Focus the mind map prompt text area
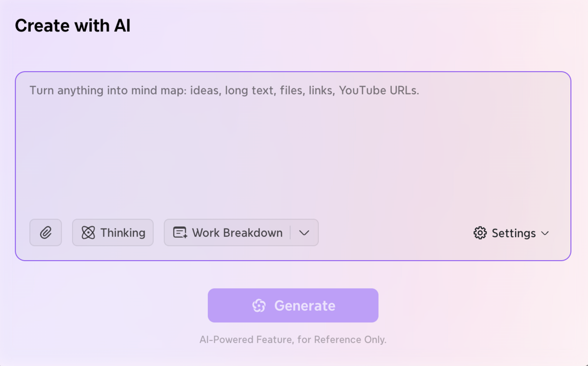 click(293, 147)
